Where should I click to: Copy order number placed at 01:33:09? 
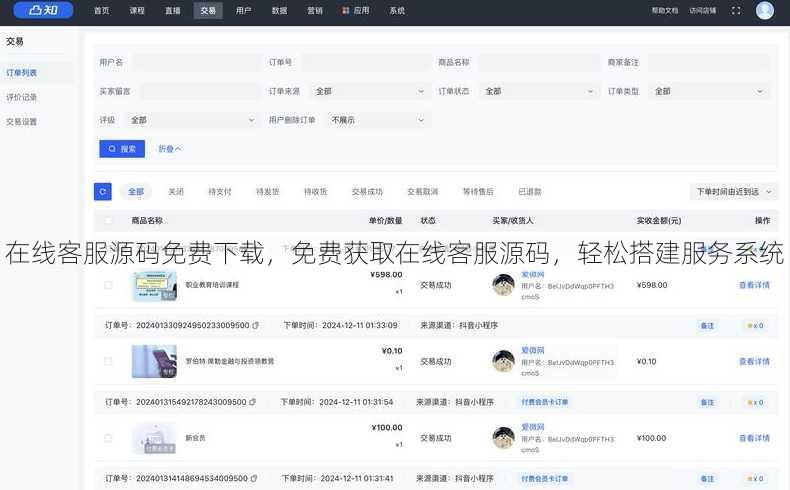point(255,325)
